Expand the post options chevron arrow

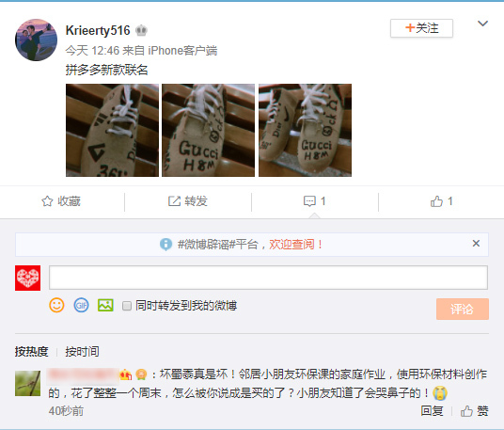pyautogui.click(x=482, y=24)
